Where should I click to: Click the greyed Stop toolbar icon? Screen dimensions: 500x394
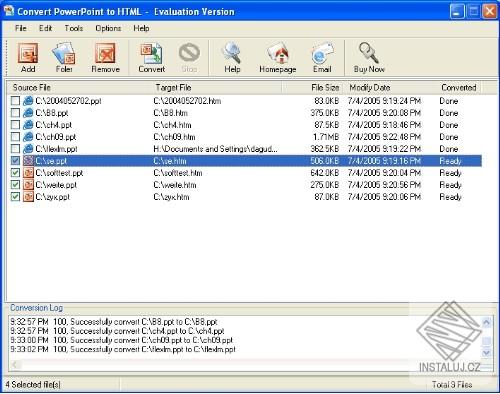click(189, 53)
